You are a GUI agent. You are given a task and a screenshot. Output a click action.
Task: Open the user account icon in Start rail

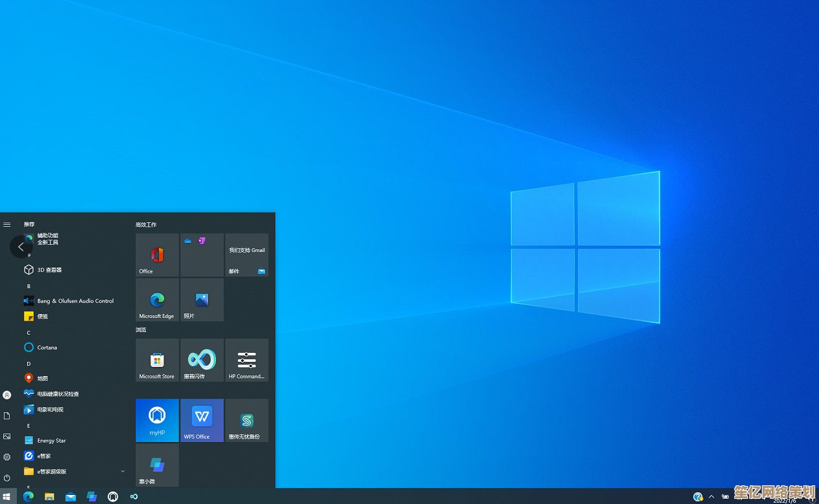click(x=6, y=395)
